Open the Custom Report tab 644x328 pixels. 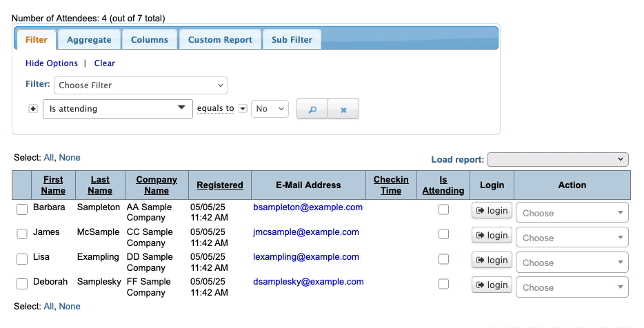[220, 39]
